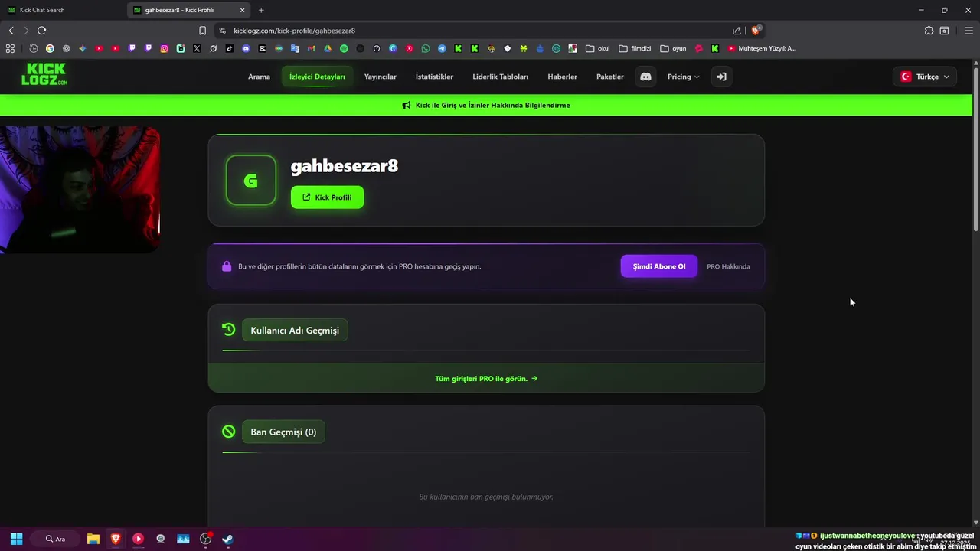Open the Instagram bookmark icon
Viewport: 980px width, 551px height.
[x=164, y=48]
